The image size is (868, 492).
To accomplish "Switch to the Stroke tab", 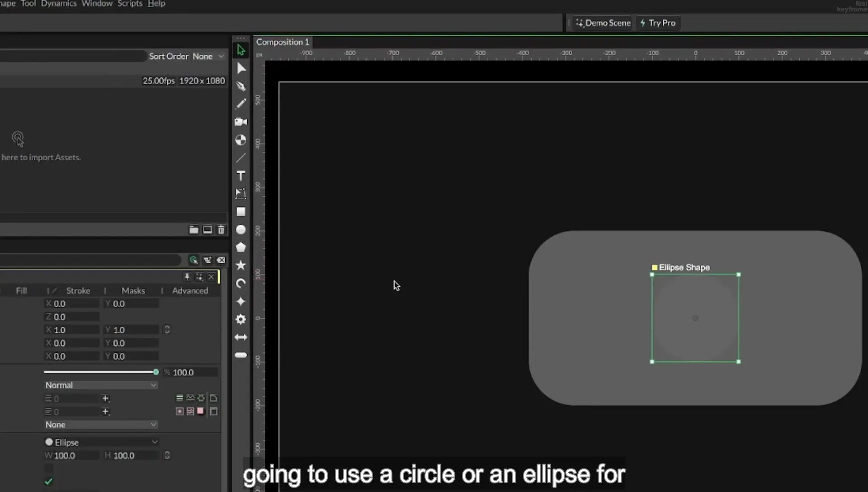I will tap(78, 291).
